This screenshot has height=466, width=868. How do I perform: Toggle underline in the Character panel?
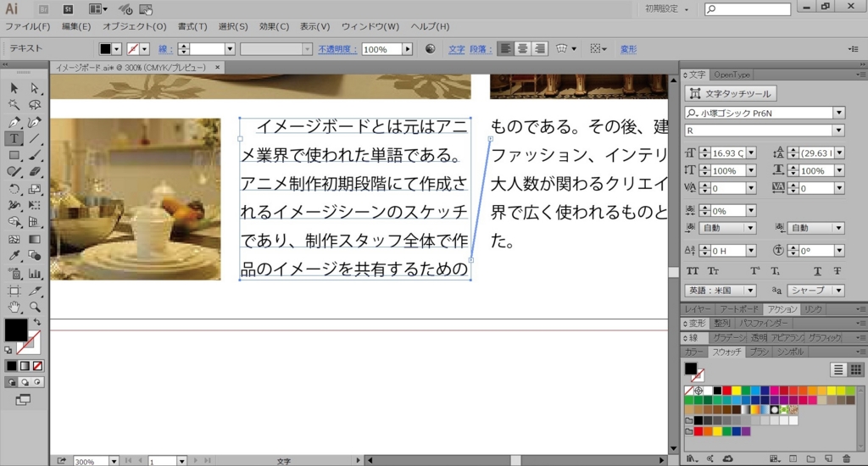(x=818, y=271)
